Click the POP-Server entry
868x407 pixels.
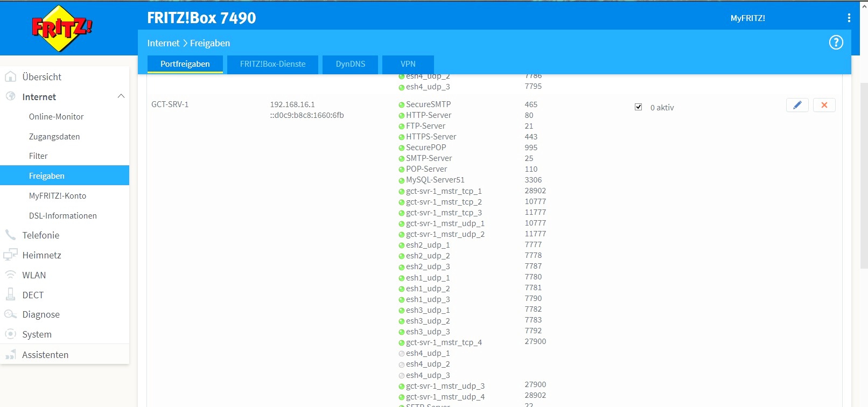pos(426,169)
